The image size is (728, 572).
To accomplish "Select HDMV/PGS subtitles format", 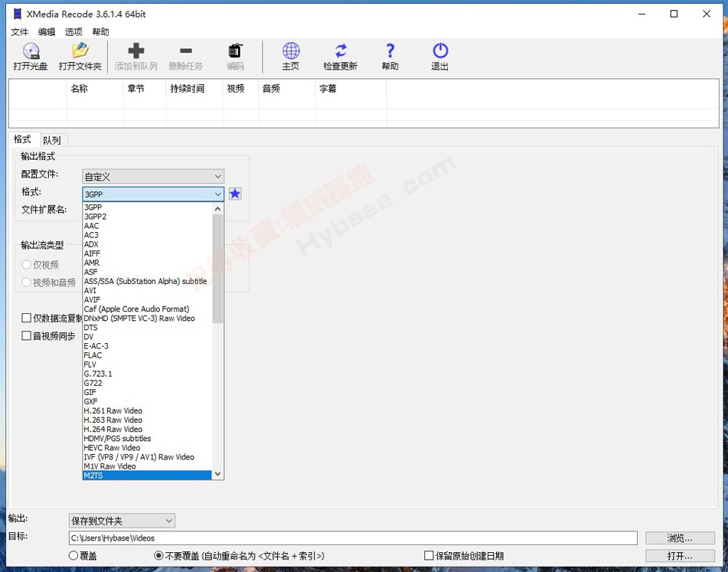I will [x=147, y=439].
